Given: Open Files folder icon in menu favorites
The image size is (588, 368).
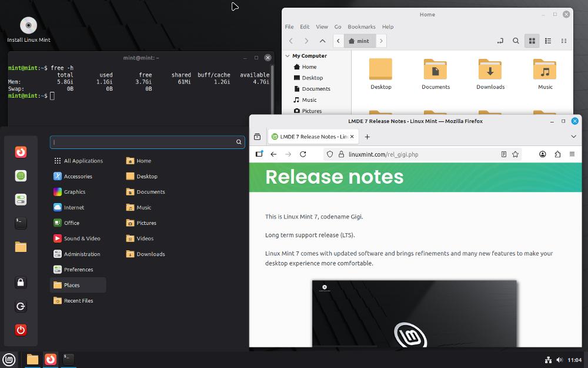Looking at the screenshot, I should (21, 247).
